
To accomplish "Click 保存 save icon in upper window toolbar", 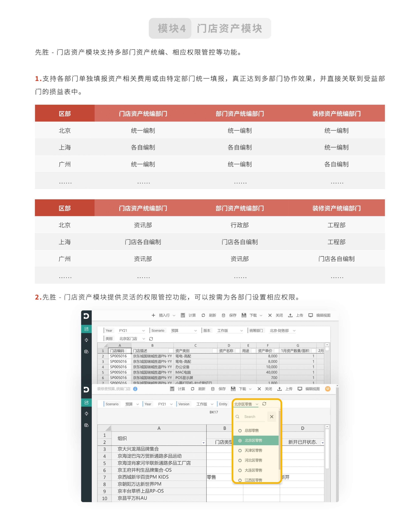I will pyautogui.click(x=224, y=315).
